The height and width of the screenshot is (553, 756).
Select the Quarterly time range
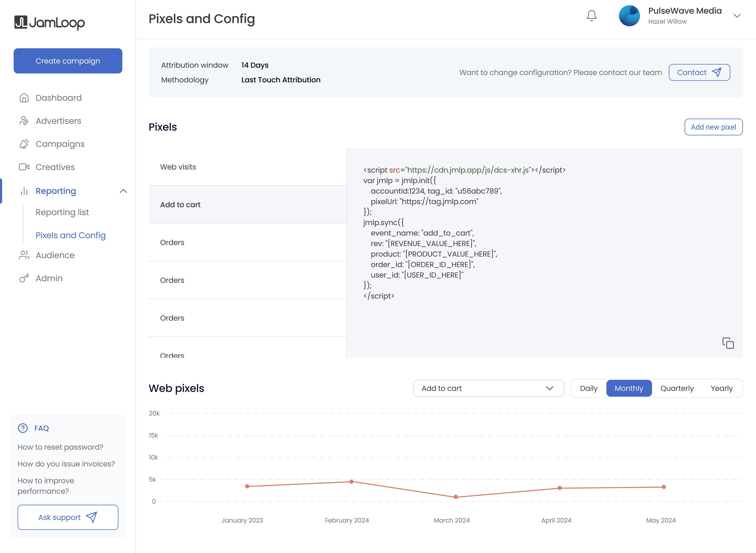point(677,388)
